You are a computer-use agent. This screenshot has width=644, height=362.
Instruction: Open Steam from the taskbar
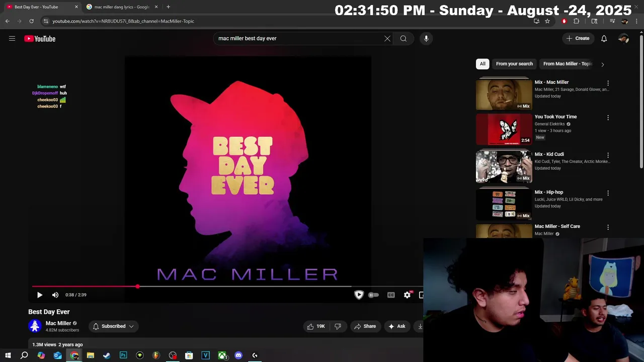coord(107,355)
